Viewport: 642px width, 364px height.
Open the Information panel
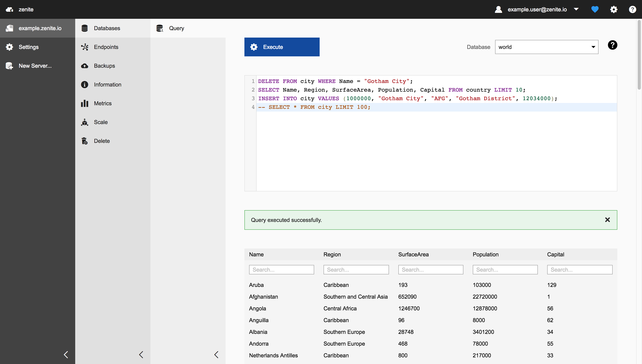107,85
